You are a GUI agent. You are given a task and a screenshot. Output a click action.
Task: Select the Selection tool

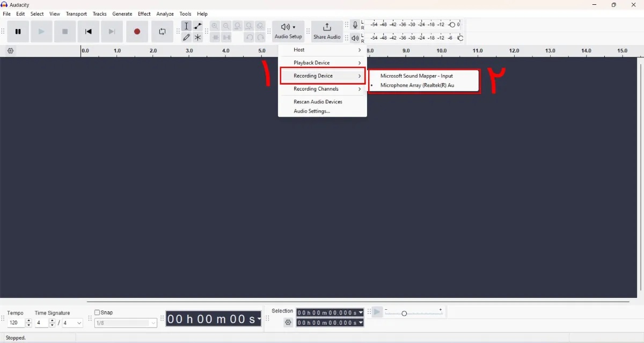pos(186,26)
